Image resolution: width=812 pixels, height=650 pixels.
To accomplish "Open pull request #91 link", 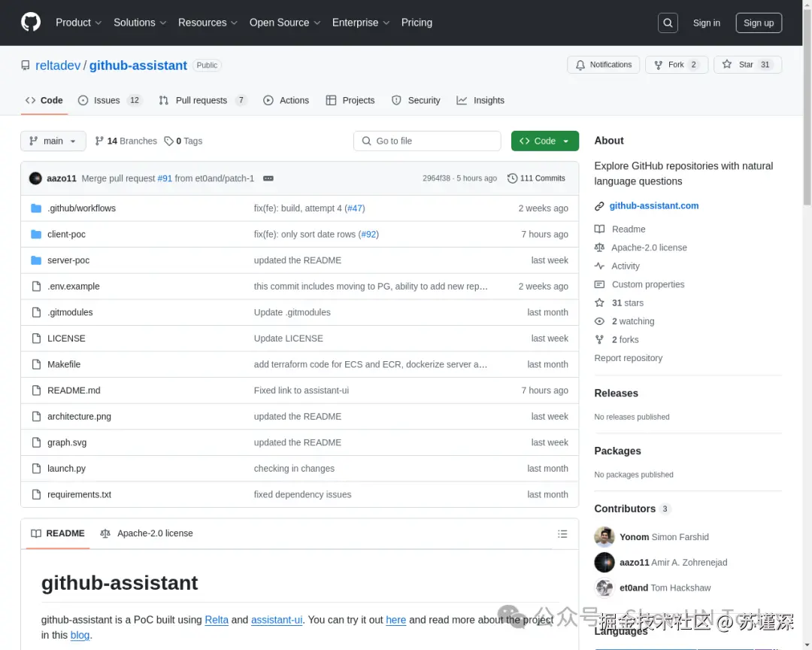I will click(165, 178).
